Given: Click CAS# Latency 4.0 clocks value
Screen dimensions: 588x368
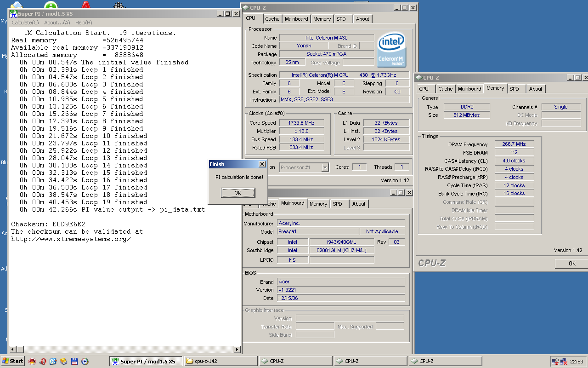Looking at the screenshot, I should click(514, 161).
